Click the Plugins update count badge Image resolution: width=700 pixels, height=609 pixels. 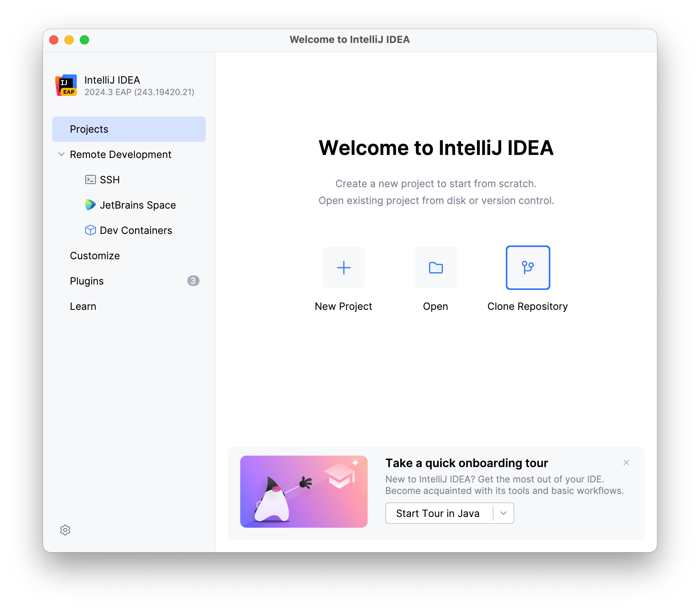coord(193,281)
